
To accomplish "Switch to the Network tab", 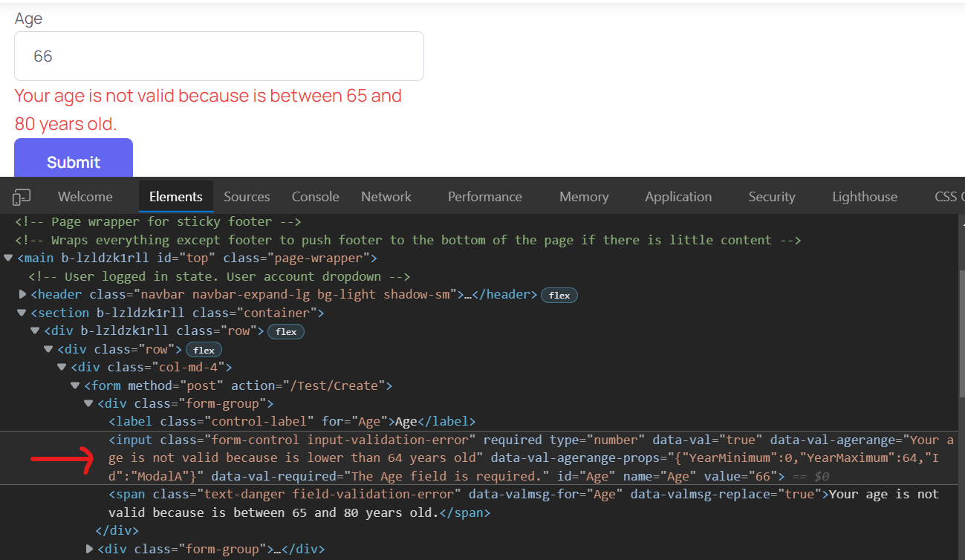I will [386, 197].
